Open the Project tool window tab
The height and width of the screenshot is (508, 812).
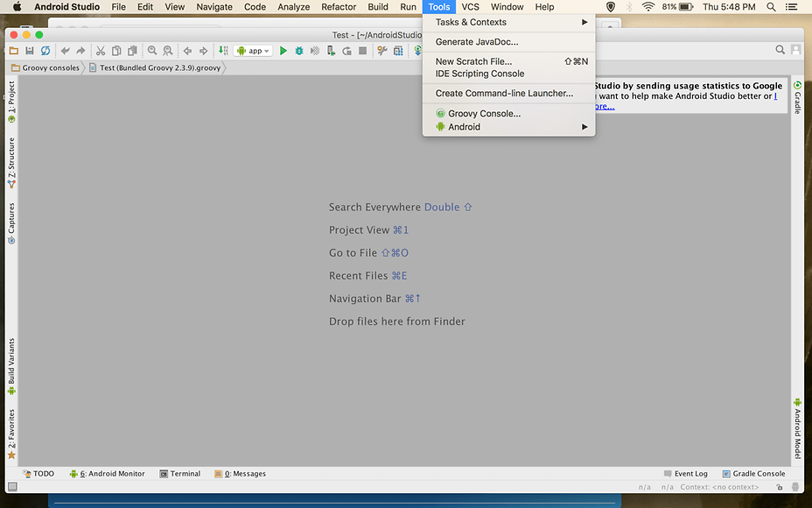pos(11,102)
